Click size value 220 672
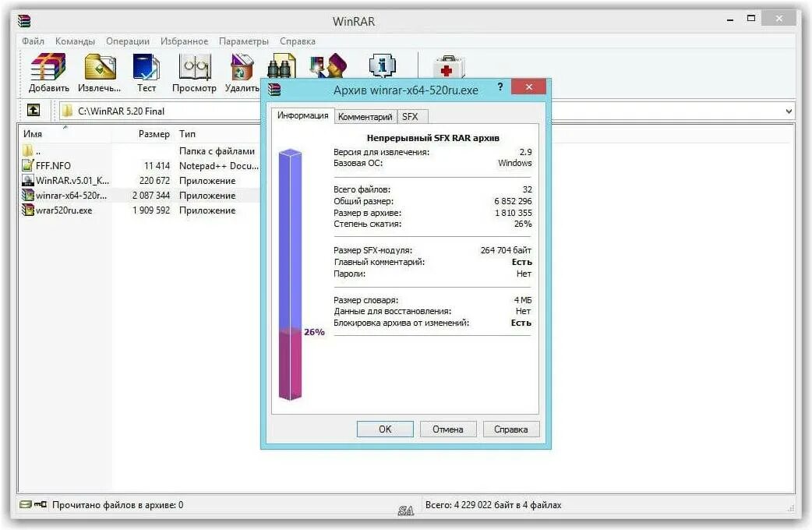This screenshot has height=530, width=812. click(154, 181)
